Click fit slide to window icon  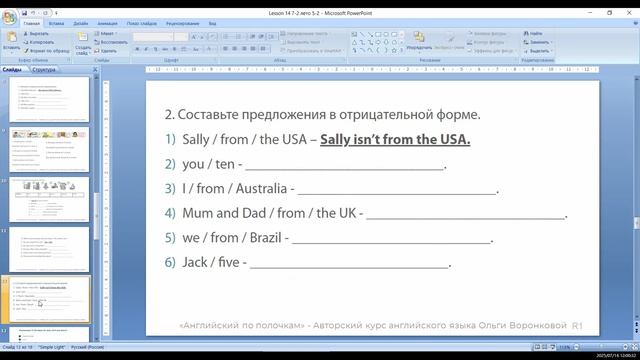pos(635,347)
